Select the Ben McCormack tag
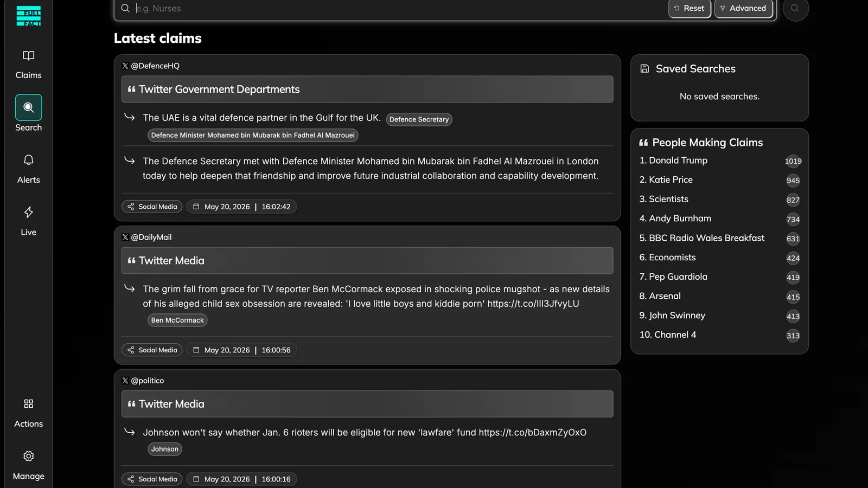This screenshot has height=488, width=868. 177,320
